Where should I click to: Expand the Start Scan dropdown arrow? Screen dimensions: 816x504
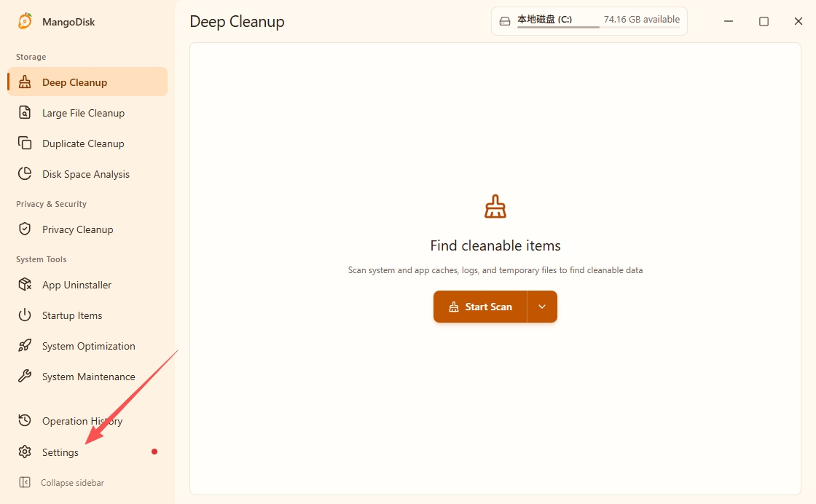pyautogui.click(x=542, y=307)
